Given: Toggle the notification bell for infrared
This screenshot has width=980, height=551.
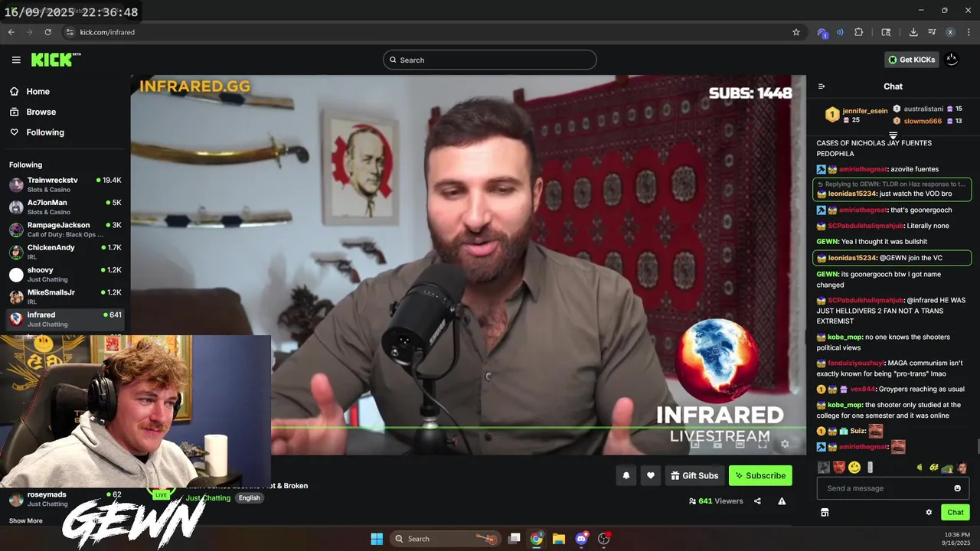Looking at the screenshot, I should (x=626, y=475).
